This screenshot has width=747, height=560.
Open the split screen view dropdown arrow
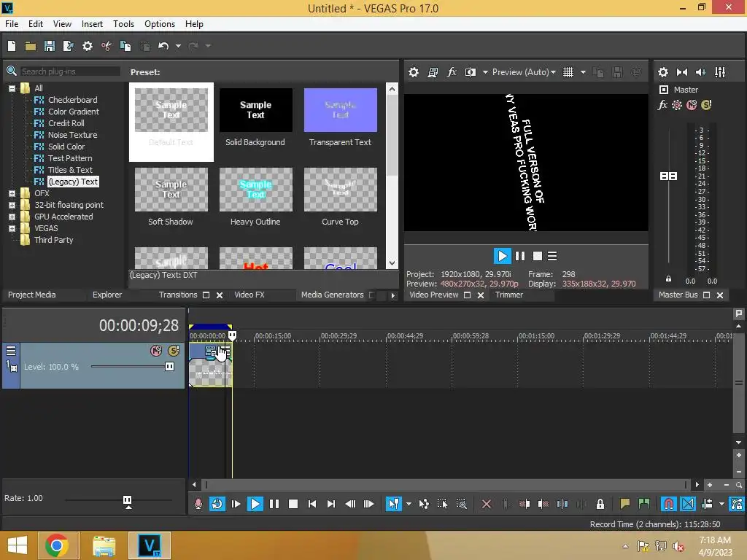pyautogui.click(x=485, y=72)
